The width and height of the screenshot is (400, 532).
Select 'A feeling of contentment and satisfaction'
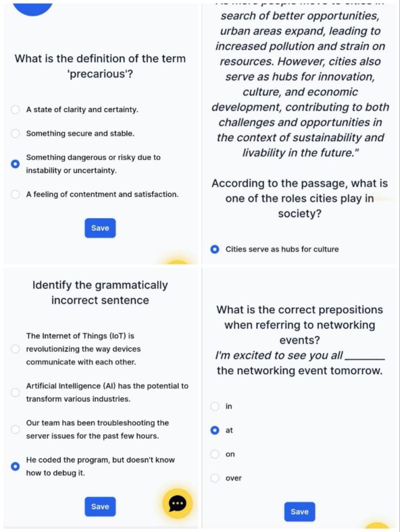point(16,194)
